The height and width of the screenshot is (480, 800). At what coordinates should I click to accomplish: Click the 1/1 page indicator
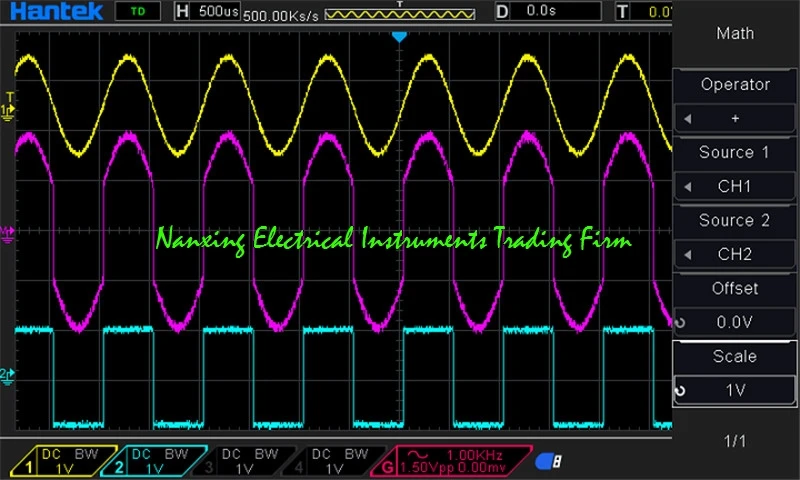coord(735,441)
